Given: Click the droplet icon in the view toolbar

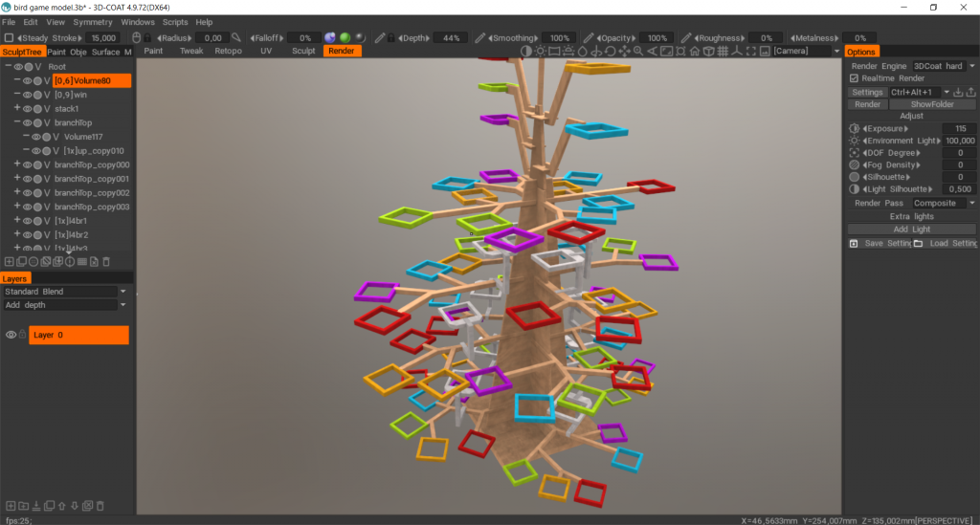Looking at the screenshot, I should 583,52.
